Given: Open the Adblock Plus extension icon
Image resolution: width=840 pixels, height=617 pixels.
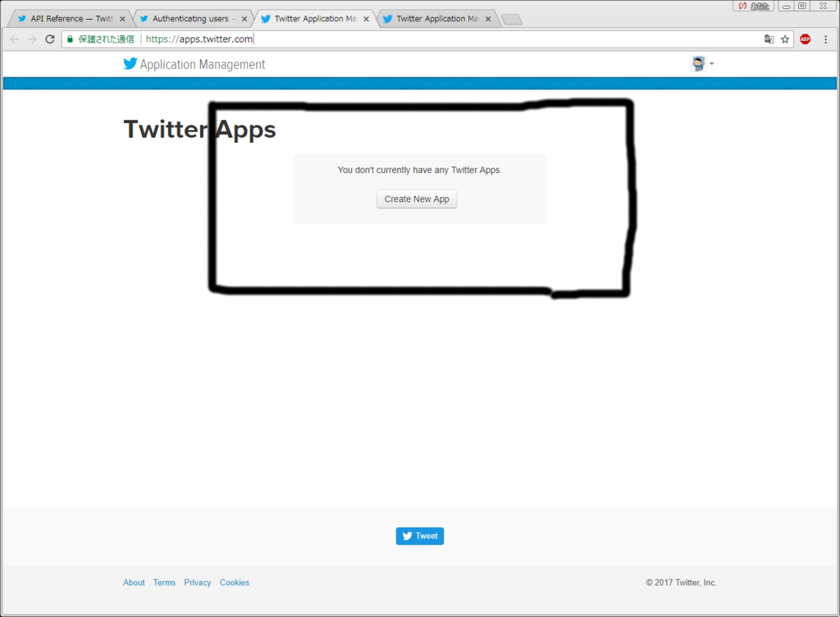Looking at the screenshot, I should (806, 39).
